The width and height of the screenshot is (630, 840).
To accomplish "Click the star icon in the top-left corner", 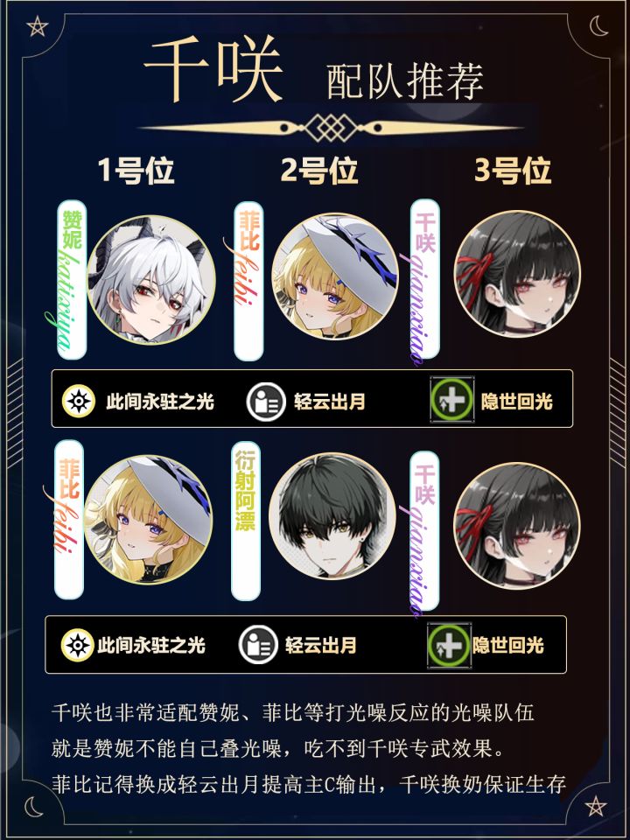I will (x=37, y=26).
